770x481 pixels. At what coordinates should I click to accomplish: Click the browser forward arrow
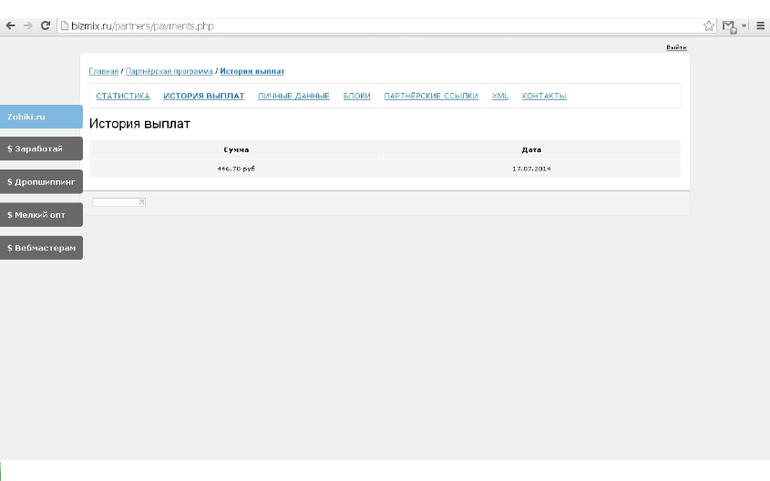(x=27, y=26)
